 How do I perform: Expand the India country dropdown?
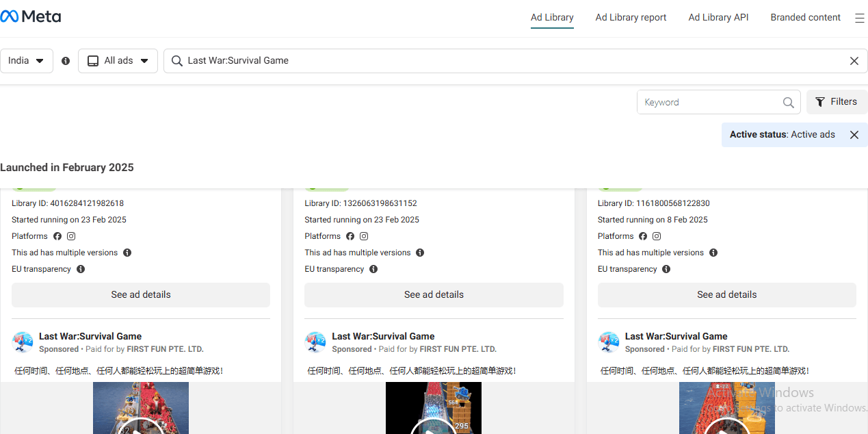coord(26,61)
